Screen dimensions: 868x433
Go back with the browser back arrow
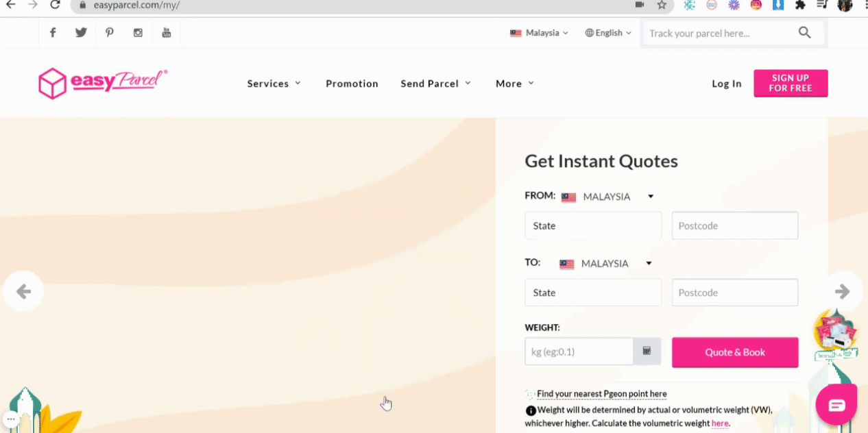pos(10,5)
